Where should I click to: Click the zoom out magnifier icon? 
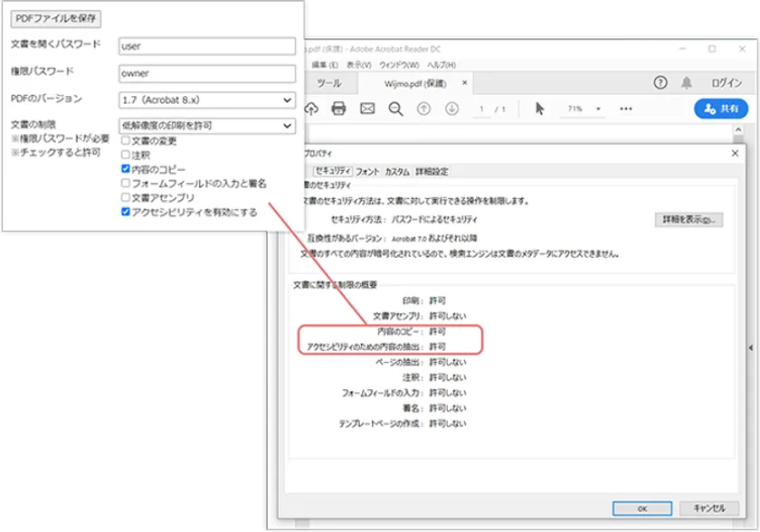(395, 109)
